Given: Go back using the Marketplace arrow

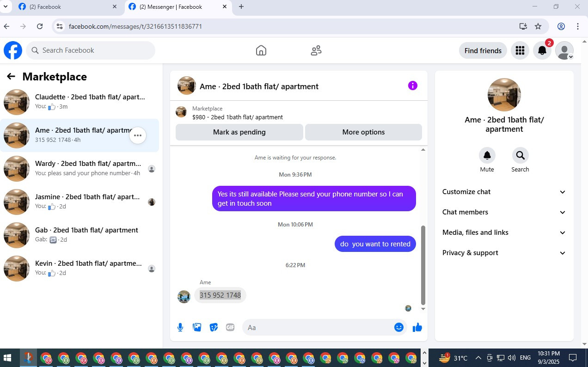Looking at the screenshot, I should [11, 77].
